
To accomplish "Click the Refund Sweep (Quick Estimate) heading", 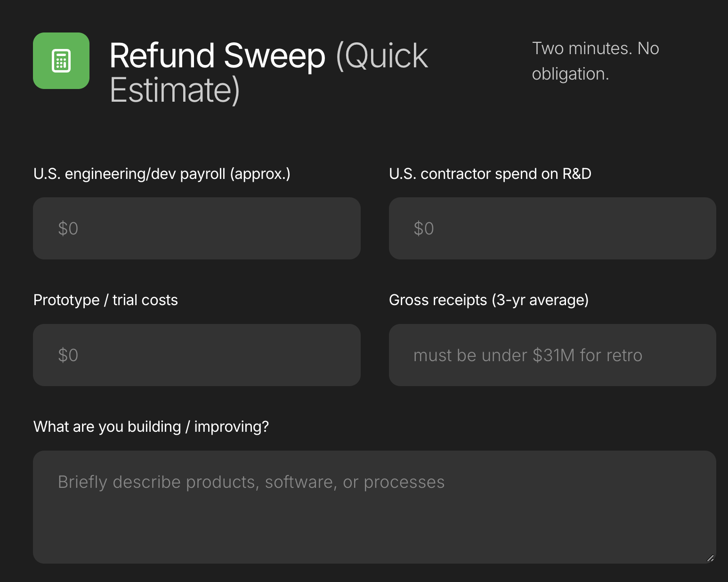I will point(268,73).
